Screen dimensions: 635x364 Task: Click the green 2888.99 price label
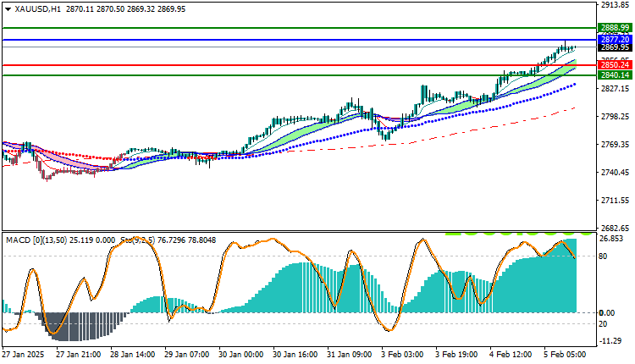pos(615,28)
